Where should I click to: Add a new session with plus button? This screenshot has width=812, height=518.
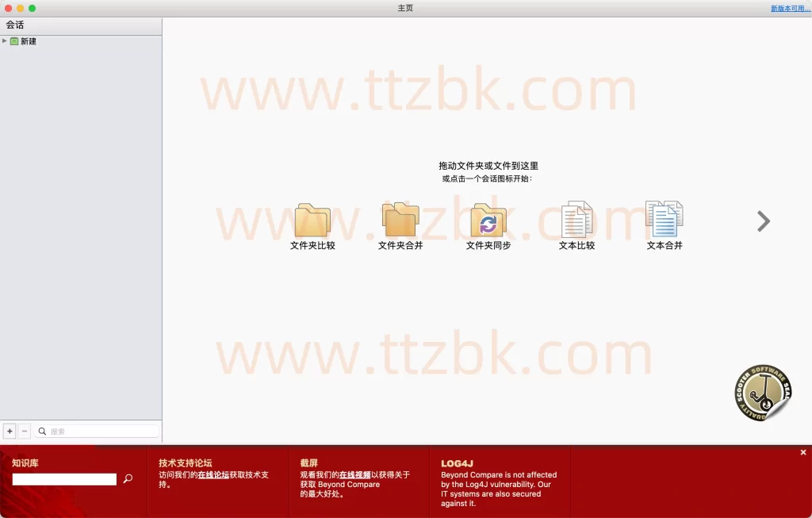click(10, 432)
